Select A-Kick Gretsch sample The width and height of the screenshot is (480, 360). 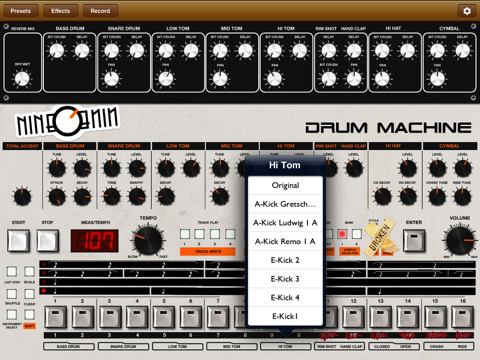285,204
